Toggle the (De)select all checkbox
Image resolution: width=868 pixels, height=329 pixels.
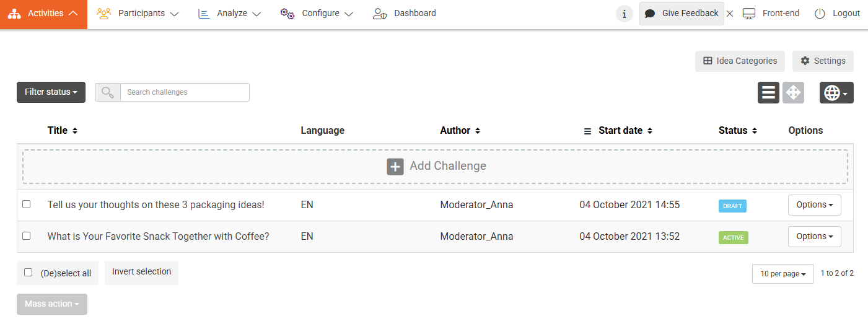point(28,272)
